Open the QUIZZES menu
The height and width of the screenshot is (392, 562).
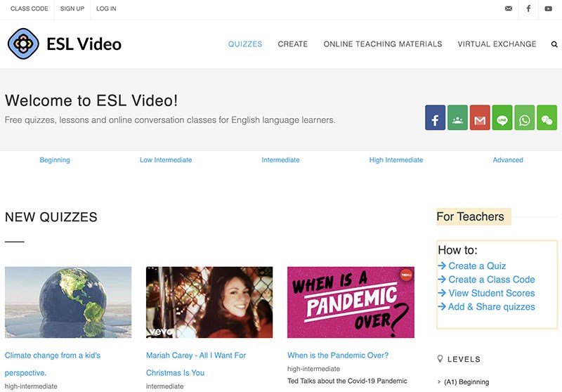(245, 44)
